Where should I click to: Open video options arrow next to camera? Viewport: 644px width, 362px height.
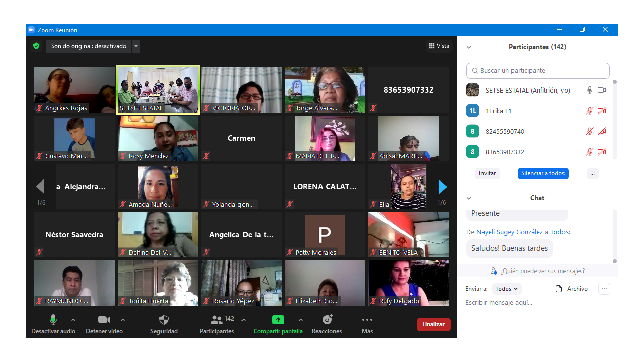click(123, 320)
